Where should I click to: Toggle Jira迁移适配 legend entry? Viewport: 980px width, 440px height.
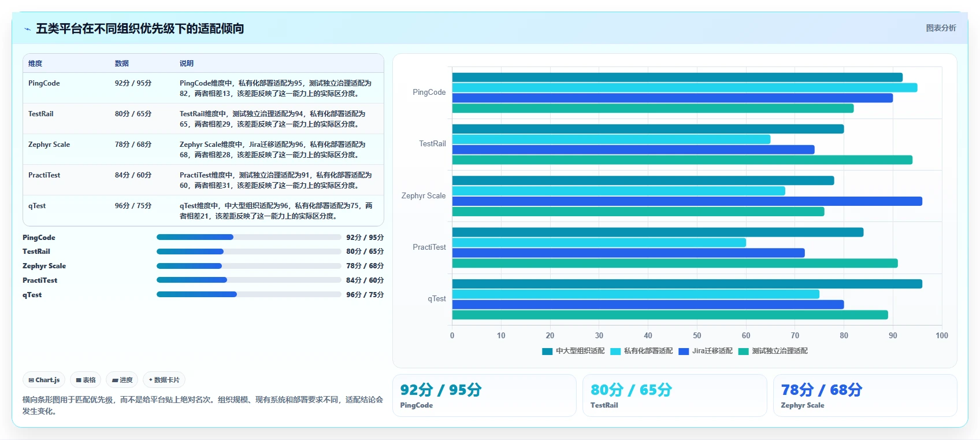pos(706,351)
